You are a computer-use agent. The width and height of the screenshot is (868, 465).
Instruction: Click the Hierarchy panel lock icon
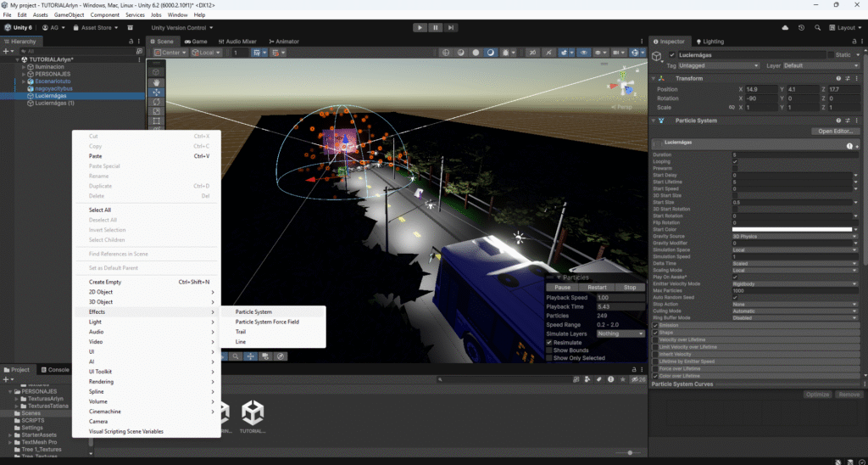tap(131, 41)
